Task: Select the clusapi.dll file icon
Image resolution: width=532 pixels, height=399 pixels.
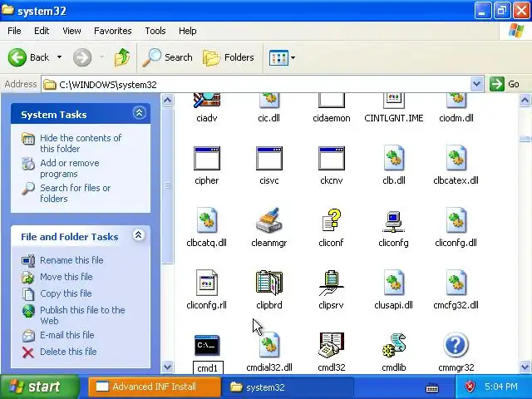Action: (x=393, y=283)
